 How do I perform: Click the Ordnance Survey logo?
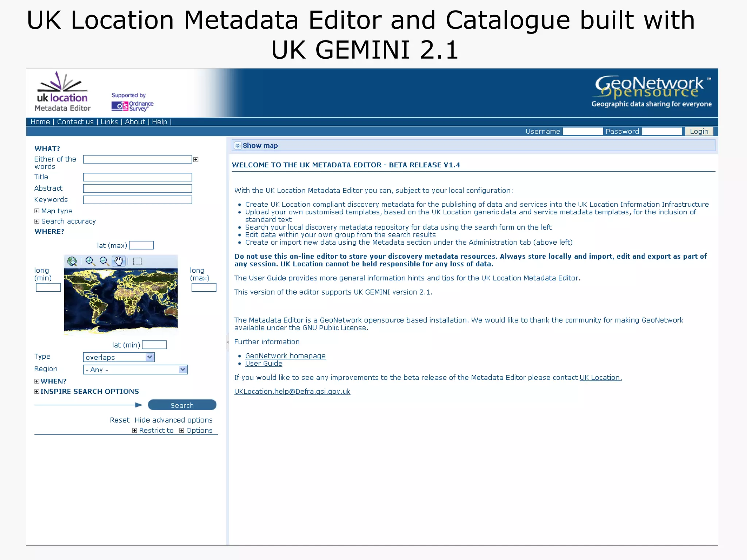point(132,106)
